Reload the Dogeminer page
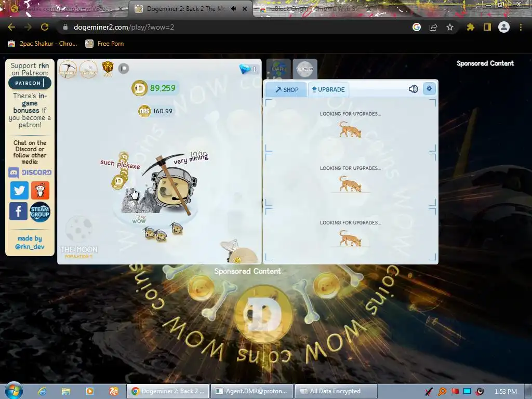 (45, 27)
